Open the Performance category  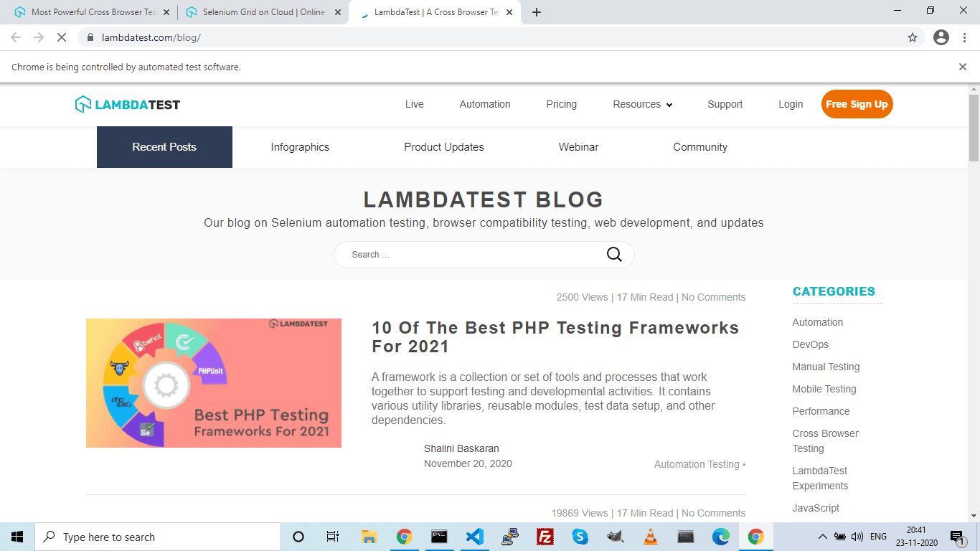[821, 411]
